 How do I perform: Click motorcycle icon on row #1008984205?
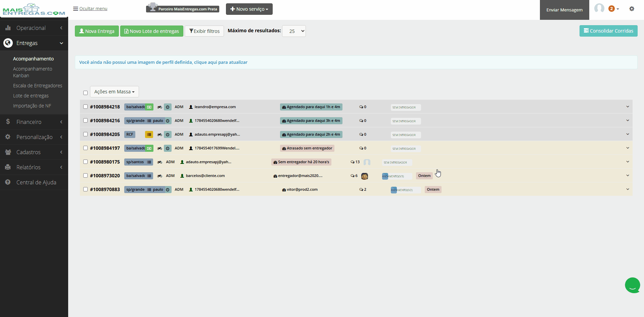[x=159, y=135]
